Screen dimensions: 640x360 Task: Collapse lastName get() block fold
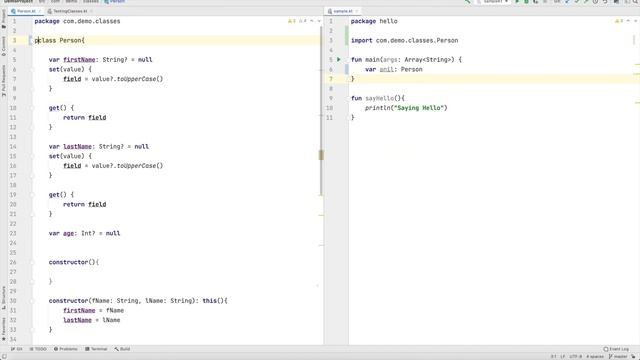[32, 195]
